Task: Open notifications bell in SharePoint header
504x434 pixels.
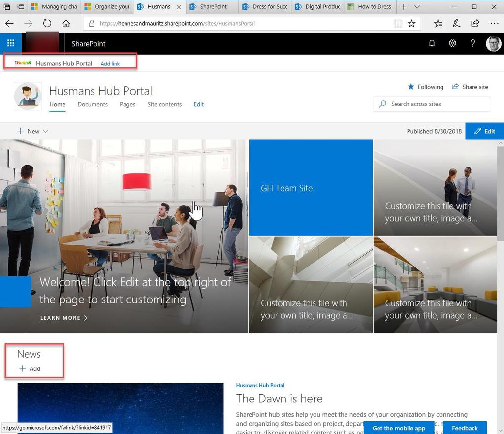Action: pos(432,43)
